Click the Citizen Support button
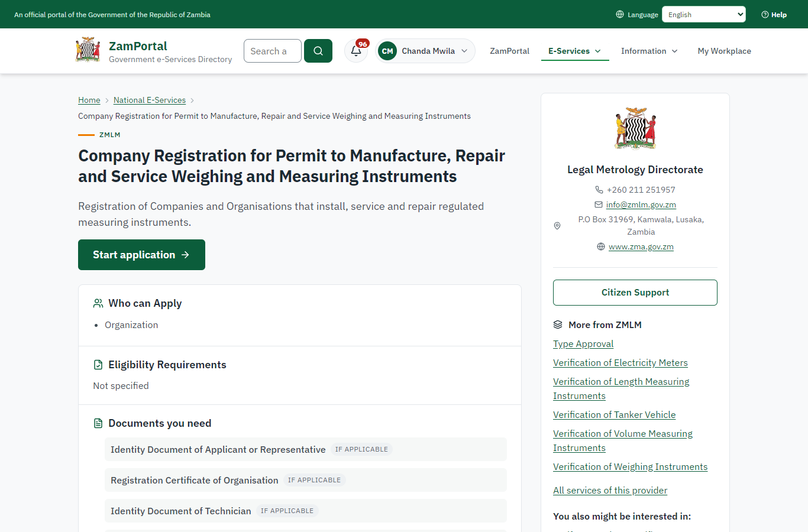 tap(635, 293)
